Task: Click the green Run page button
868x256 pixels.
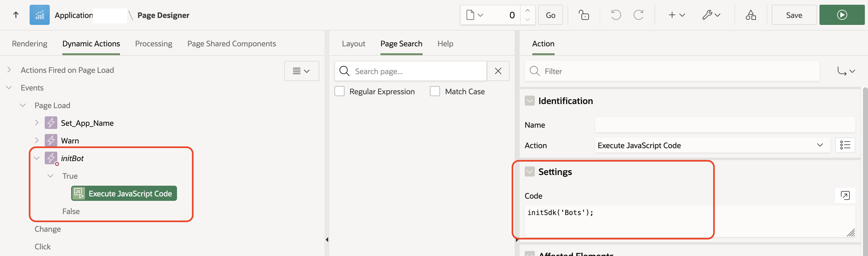Action: click(842, 15)
